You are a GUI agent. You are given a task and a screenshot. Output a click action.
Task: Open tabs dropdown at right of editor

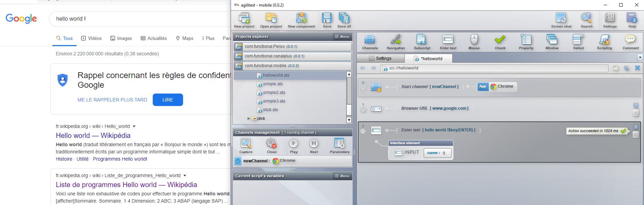click(x=640, y=58)
